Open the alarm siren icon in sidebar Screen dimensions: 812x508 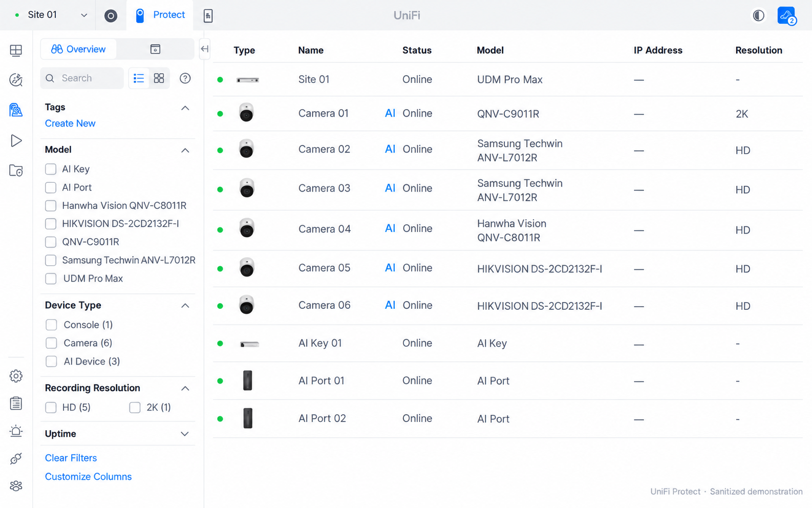pyautogui.click(x=16, y=431)
